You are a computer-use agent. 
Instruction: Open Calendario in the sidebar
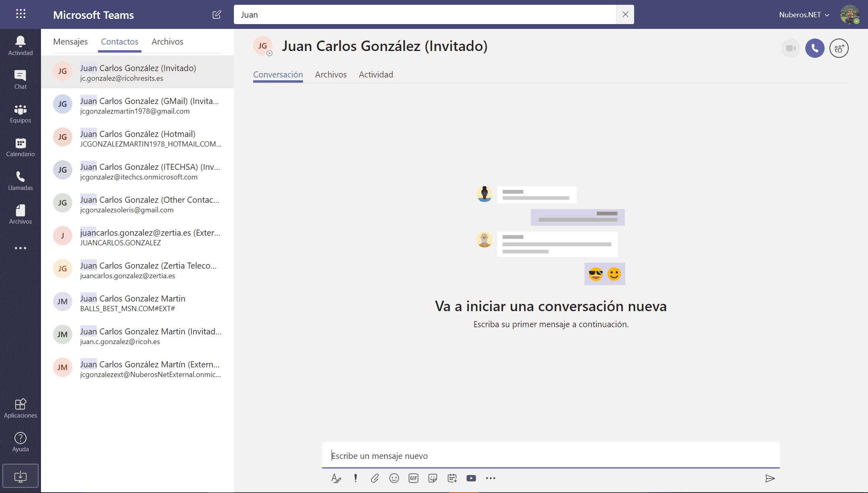click(x=20, y=147)
